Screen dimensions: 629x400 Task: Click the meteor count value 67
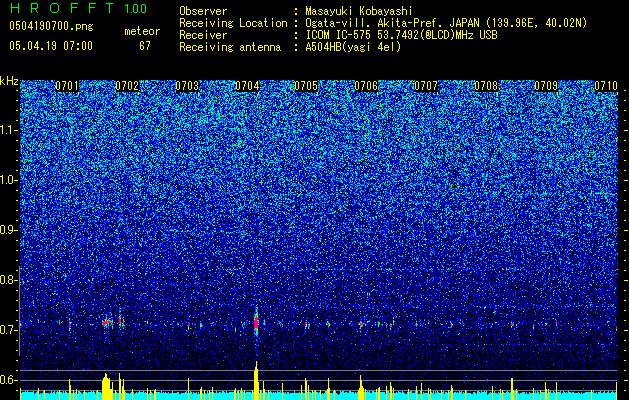pos(145,46)
